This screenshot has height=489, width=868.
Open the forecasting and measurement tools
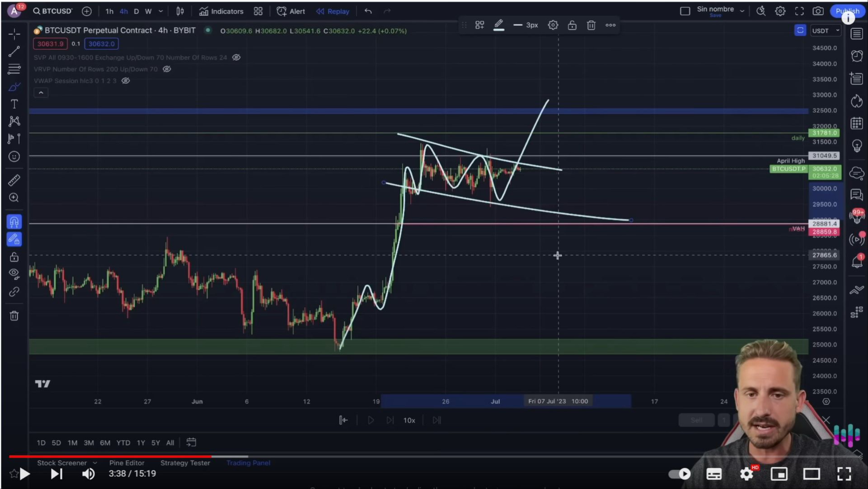coord(14,139)
